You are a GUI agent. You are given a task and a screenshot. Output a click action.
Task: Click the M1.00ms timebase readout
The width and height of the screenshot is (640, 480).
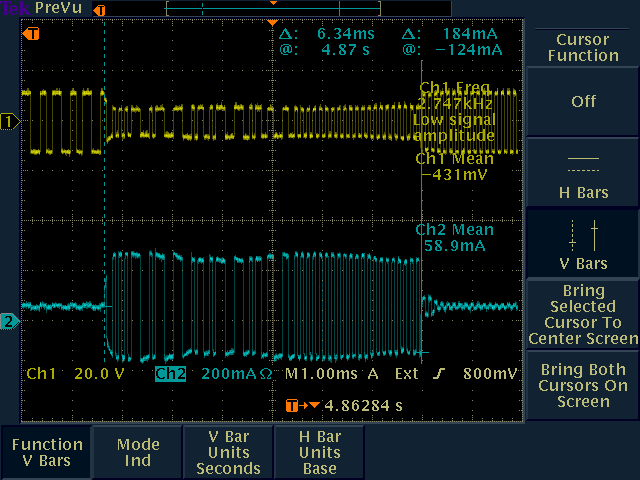(x=321, y=374)
